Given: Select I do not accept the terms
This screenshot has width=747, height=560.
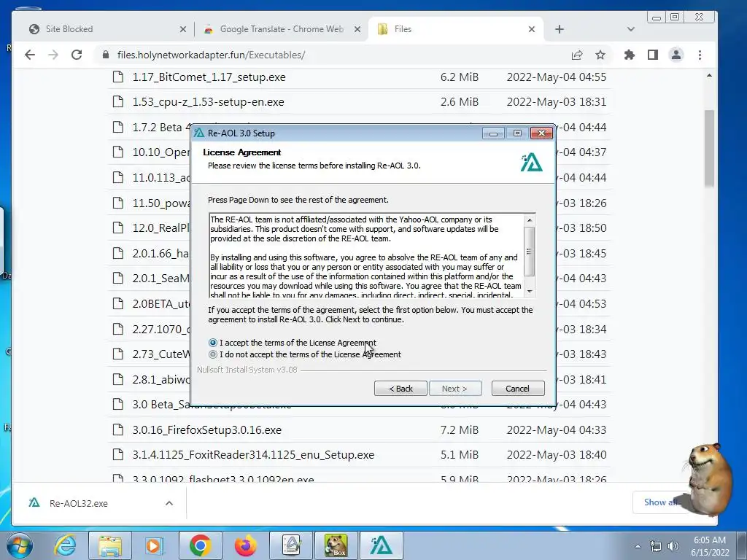Looking at the screenshot, I should (x=305, y=354).
